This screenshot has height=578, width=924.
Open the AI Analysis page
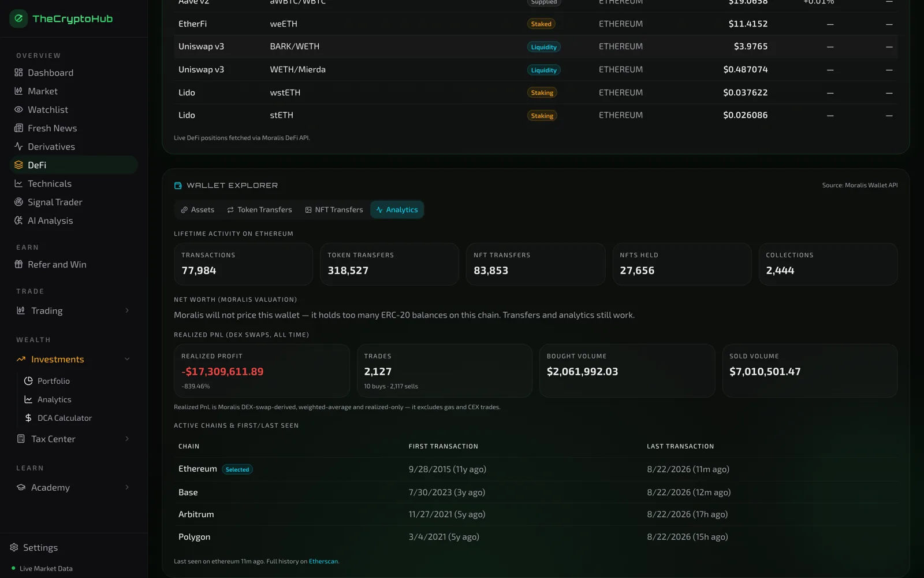click(74, 221)
